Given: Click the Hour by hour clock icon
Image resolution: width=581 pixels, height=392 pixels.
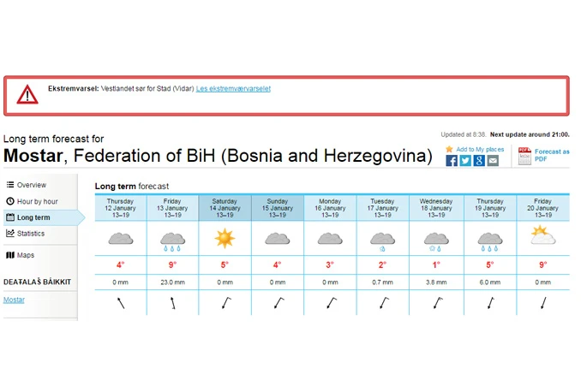Looking at the screenshot, I should point(10,201).
